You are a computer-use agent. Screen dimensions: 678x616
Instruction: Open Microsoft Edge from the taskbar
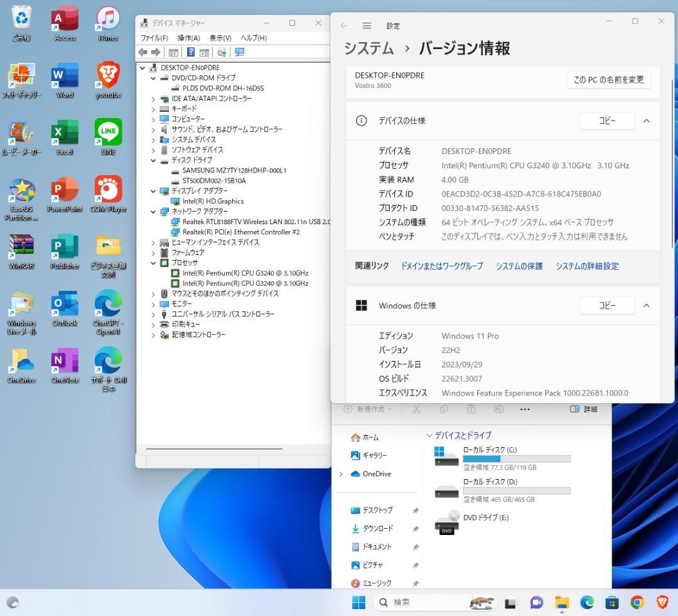point(586,602)
